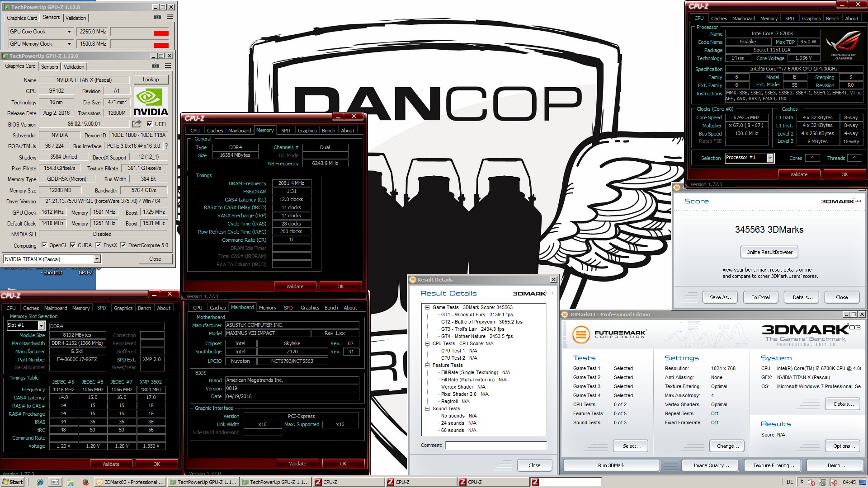Click the To Excel button
868x488 pixels.
[x=760, y=297]
